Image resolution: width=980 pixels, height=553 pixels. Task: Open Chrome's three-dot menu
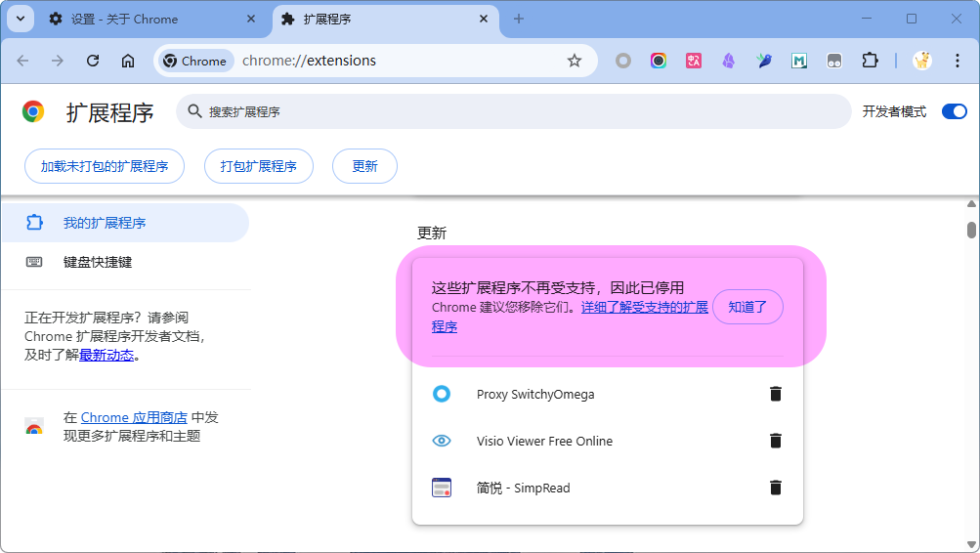pyautogui.click(x=957, y=61)
